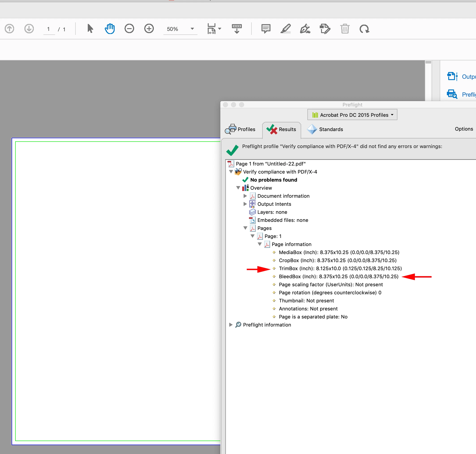Expand the Document information node

245,196
